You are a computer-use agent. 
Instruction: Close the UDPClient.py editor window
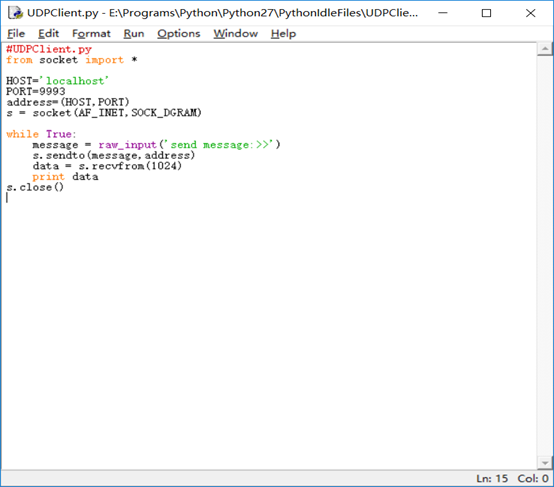pyautogui.click(x=530, y=13)
